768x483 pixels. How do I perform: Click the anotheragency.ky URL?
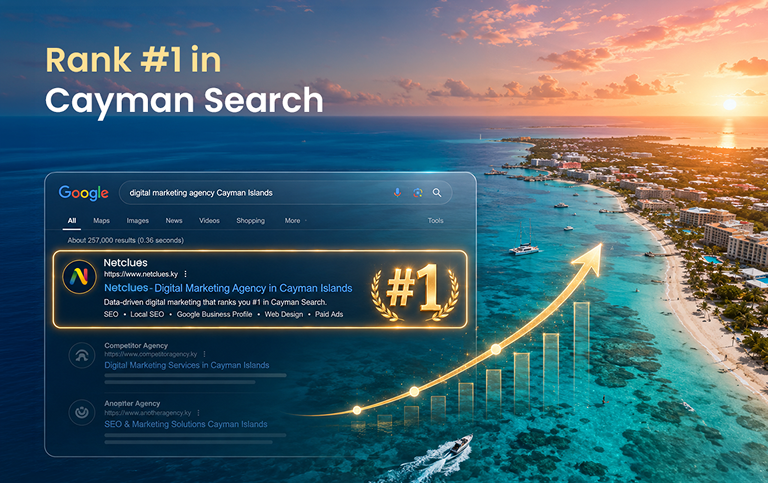(148, 413)
